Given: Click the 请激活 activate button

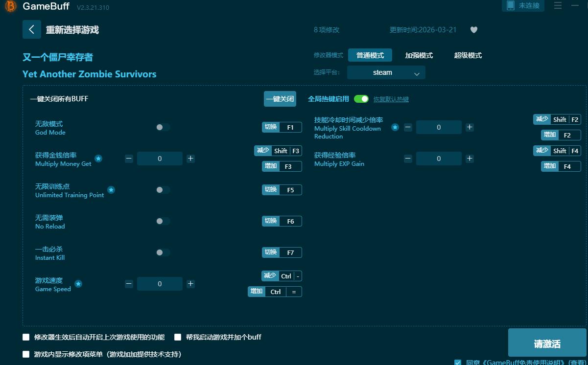Looking at the screenshot, I should [547, 342].
